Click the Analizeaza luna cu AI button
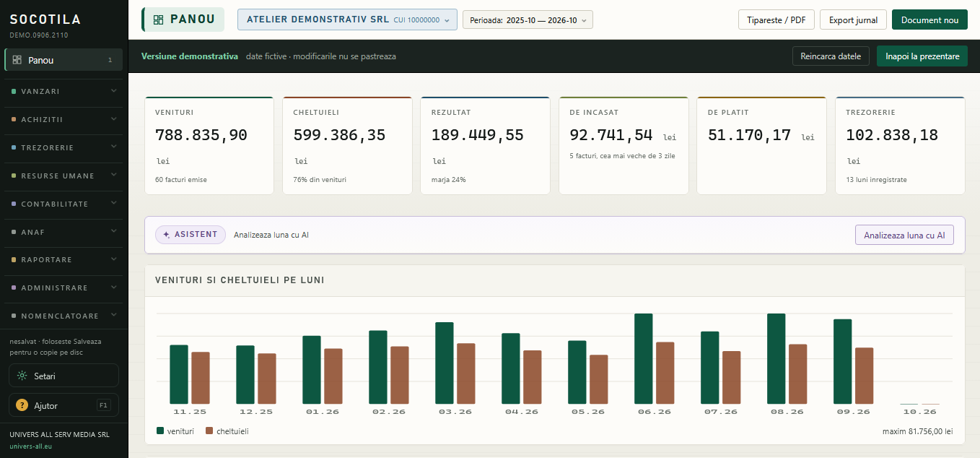Image resolution: width=980 pixels, height=458 pixels. tap(904, 235)
